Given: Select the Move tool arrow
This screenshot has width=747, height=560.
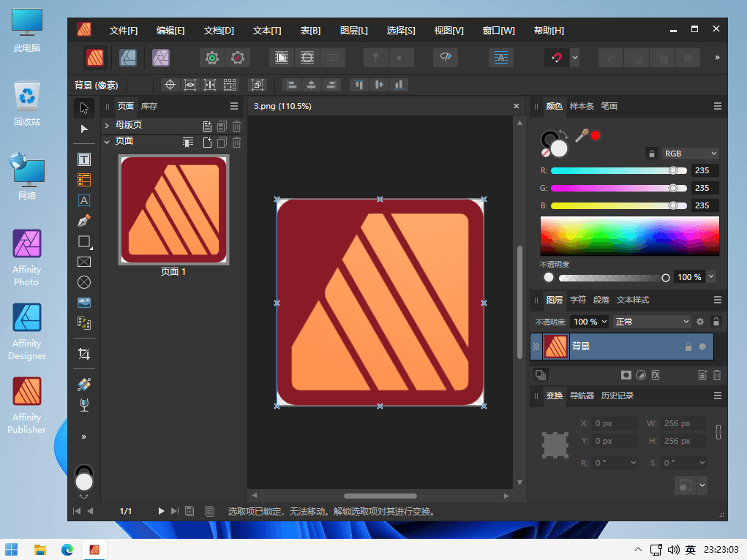Looking at the screenshot, I should 84,108.
